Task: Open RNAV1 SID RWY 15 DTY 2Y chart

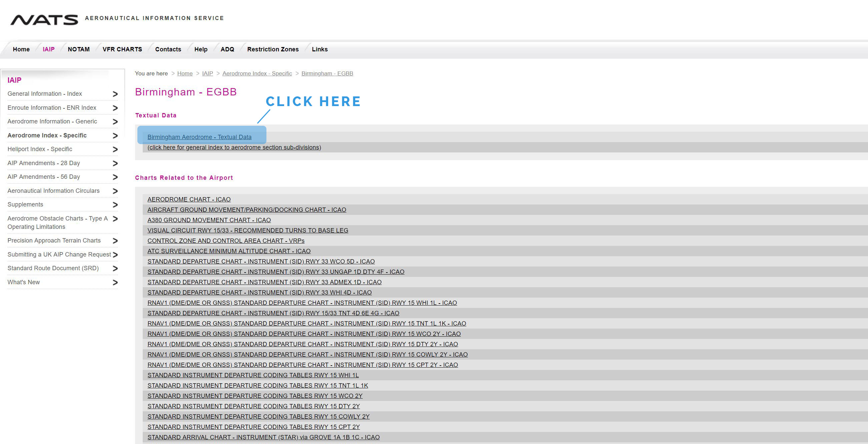Action: tap(302, 344)
